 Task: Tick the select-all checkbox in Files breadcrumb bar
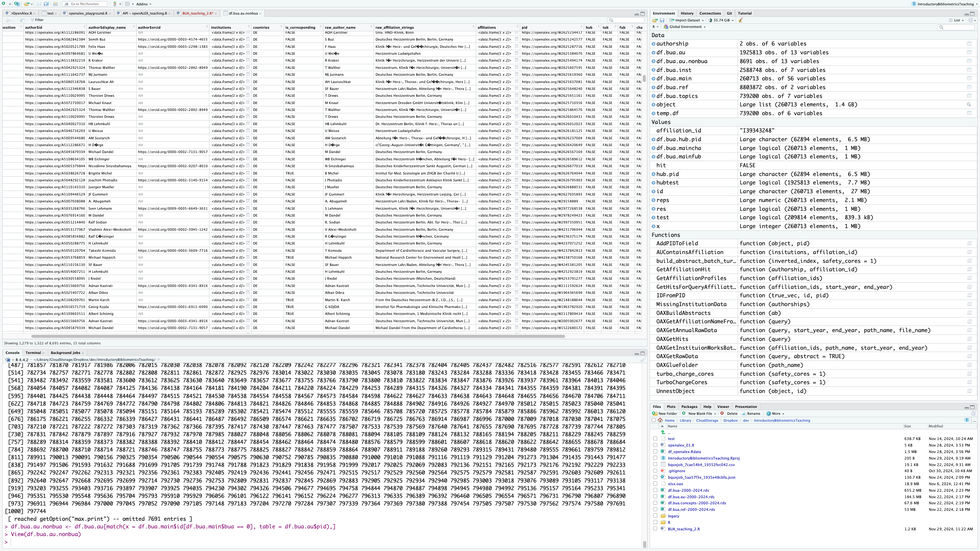(x=653, y=420)
